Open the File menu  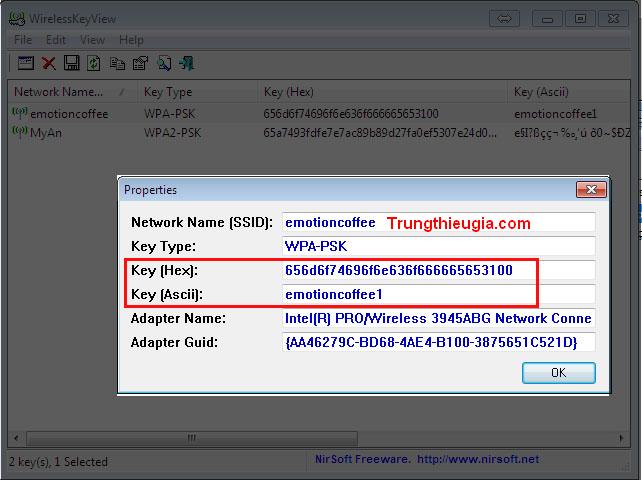click(x=23, y=40)
